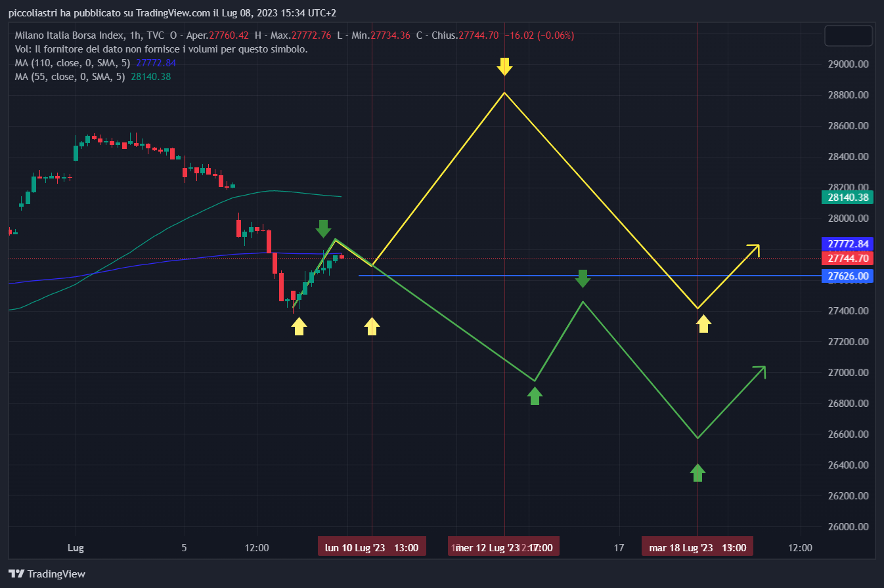Click the green down arrow on the blue horizontal line
Viewport: 884px width, 588px height.
point(583,278)
